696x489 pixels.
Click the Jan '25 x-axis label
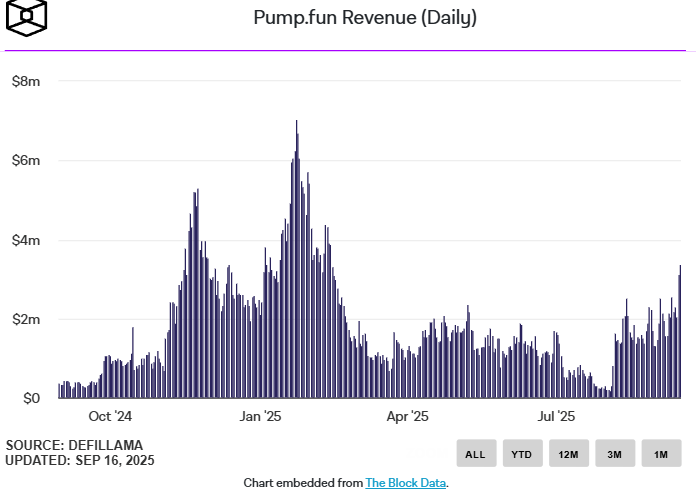click(x=261, y=416)
